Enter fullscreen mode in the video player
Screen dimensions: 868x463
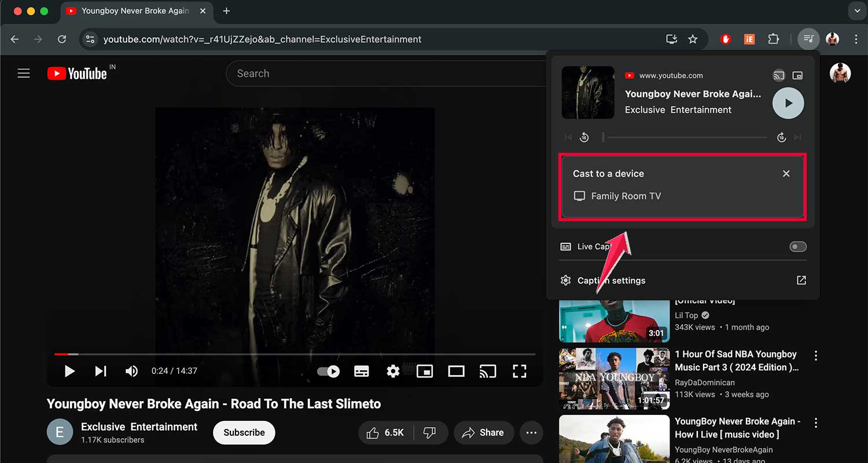click(519, 371)
